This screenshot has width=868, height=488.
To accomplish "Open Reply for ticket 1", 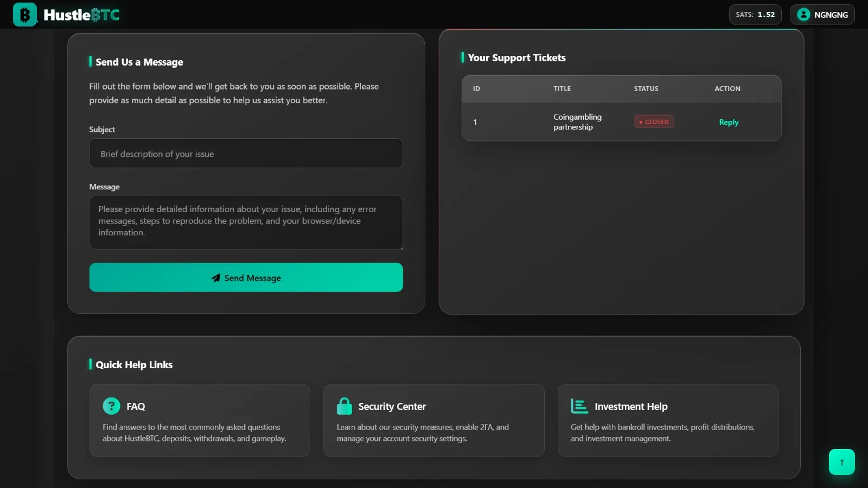I will click(x=728, y=122).
